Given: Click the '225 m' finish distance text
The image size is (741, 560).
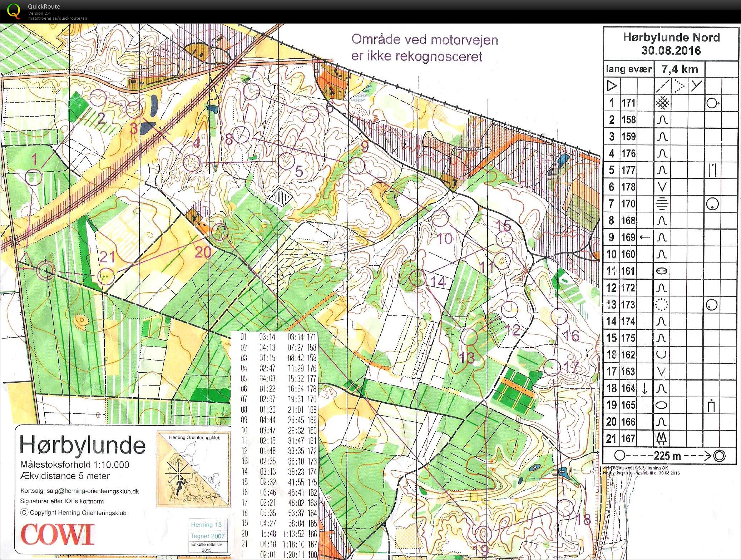Looking at the screenshot, I should [667, 456].
